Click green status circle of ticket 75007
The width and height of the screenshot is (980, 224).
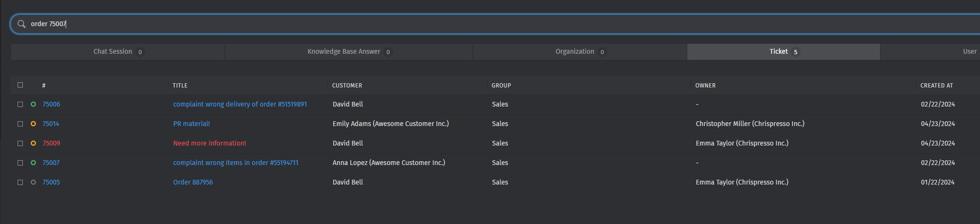[33, 163]
